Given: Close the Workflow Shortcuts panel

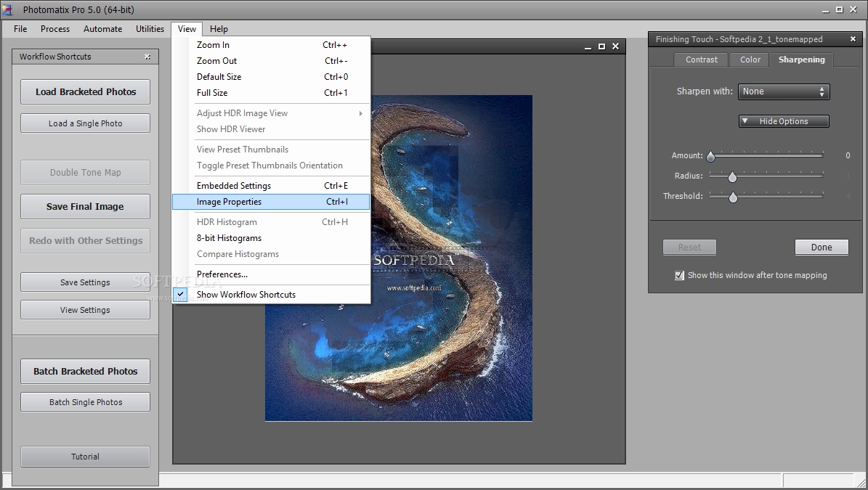Looking at the screenshot, I should [147, 57].
